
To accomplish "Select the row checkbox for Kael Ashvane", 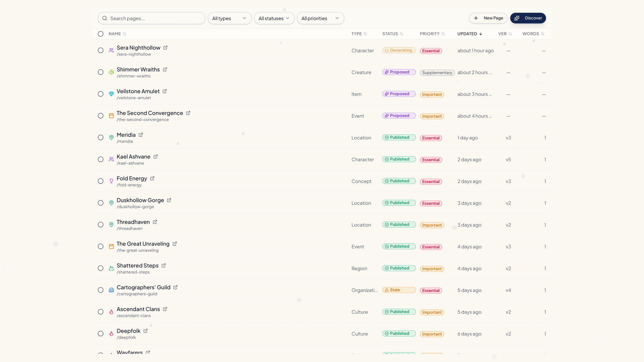I will 100,159.
